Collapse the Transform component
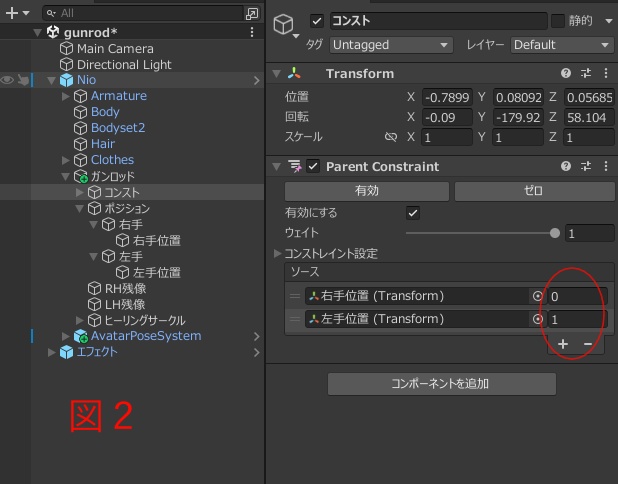The height and width of the screenshot is (484, 618). pos(277,74)
